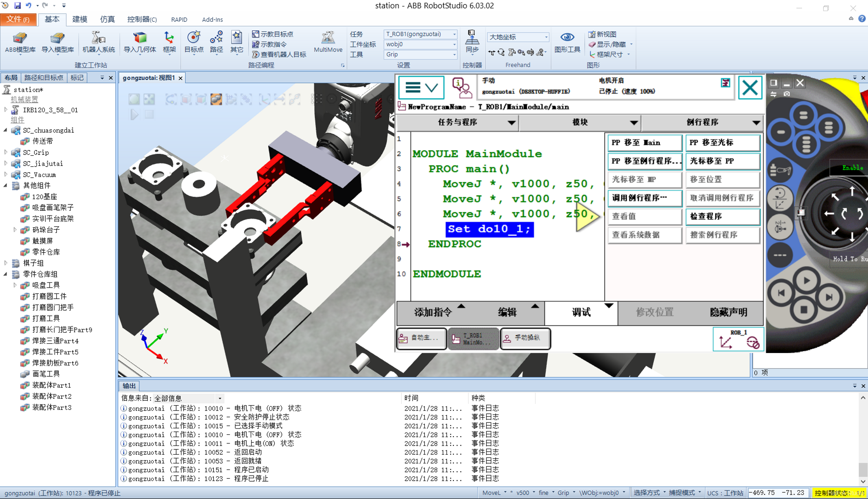868x499 pixels.
Task: Click 同步 synchronize controller icon
Action: (472, 42)
